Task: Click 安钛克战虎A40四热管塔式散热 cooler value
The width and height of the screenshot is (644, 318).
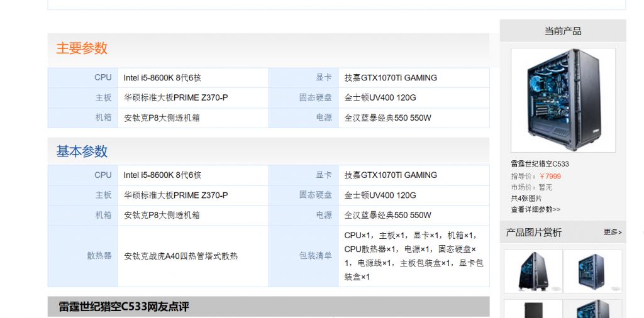Action: 180,256
